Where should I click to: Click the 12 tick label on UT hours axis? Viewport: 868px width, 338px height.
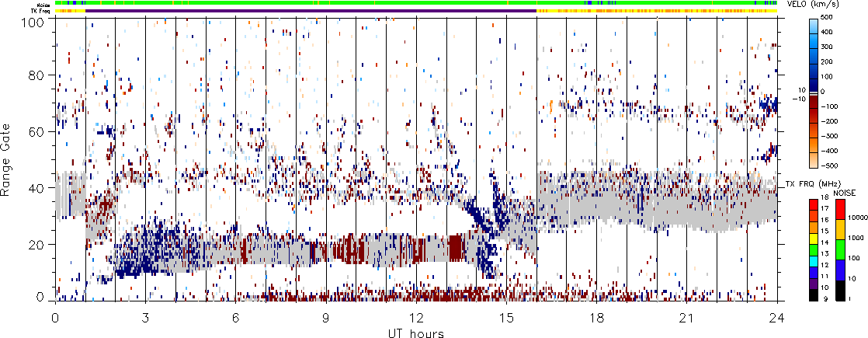pos(416,318)
